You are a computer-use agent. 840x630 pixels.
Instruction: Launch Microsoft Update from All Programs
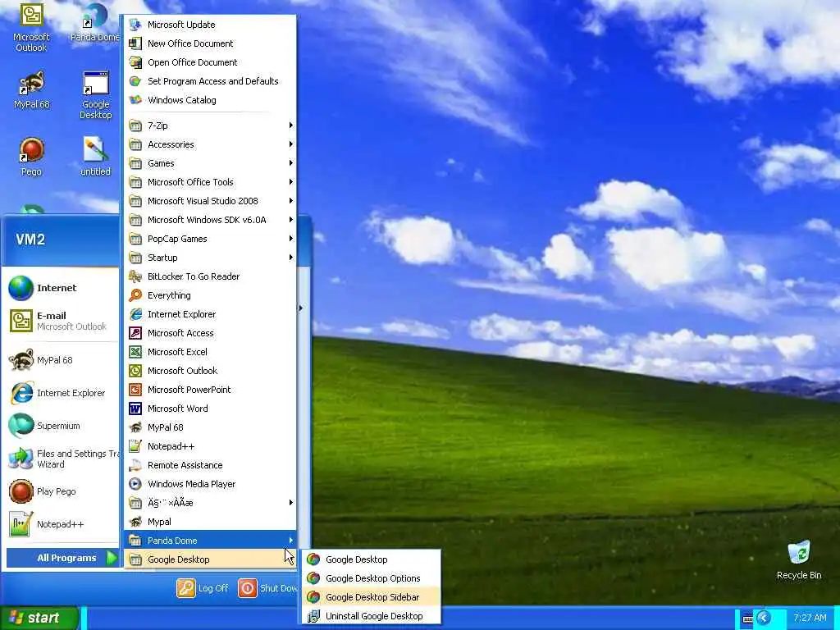point(210,25)
